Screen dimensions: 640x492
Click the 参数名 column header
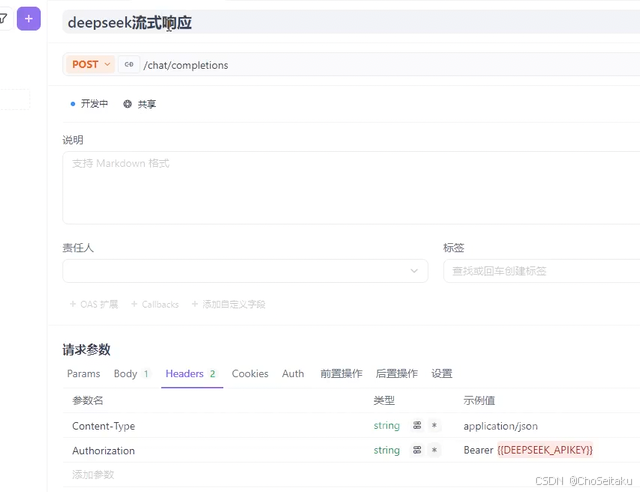pyautogui.click(x=87, y=400)
